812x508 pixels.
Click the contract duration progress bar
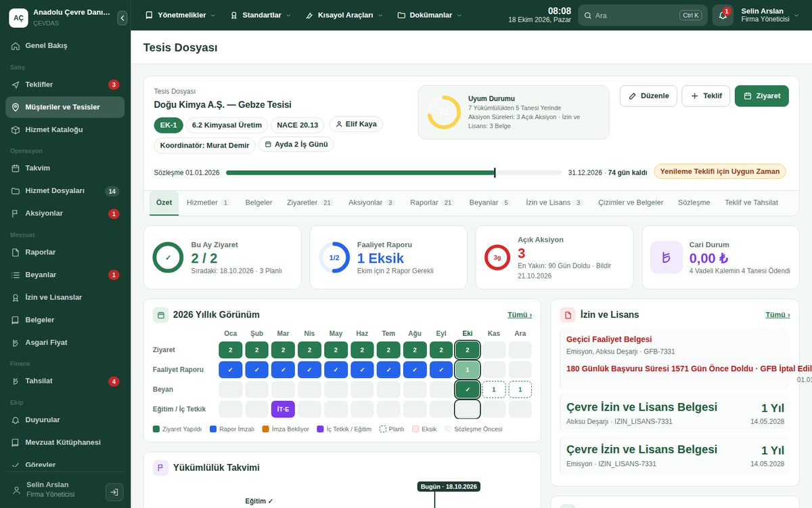394,173
